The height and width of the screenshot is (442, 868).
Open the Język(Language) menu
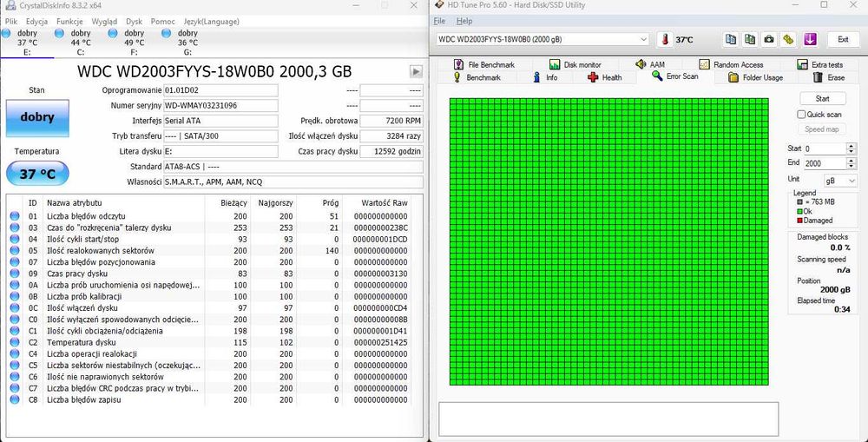[211, 22]
